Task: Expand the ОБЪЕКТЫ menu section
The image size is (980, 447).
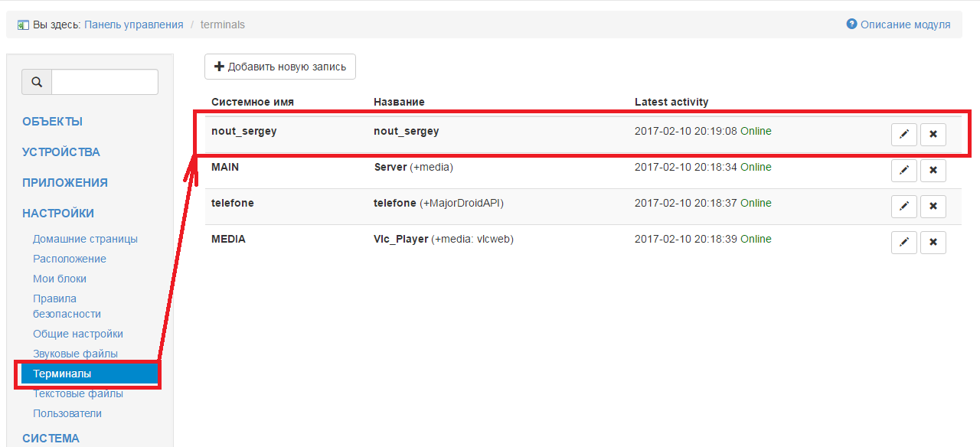Action: pos(52,122)
